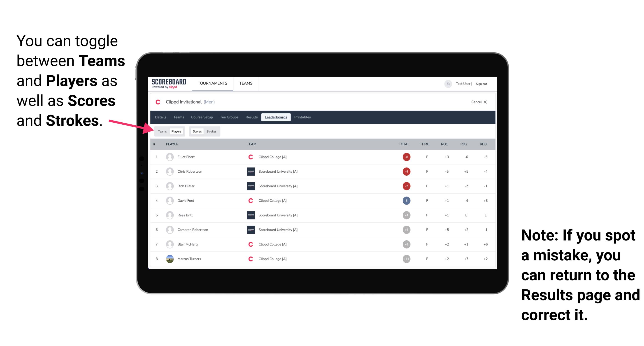The image size is (644, 346).
Task: Click the player avatar for Chris Robertson
Action: coord(170,171)
